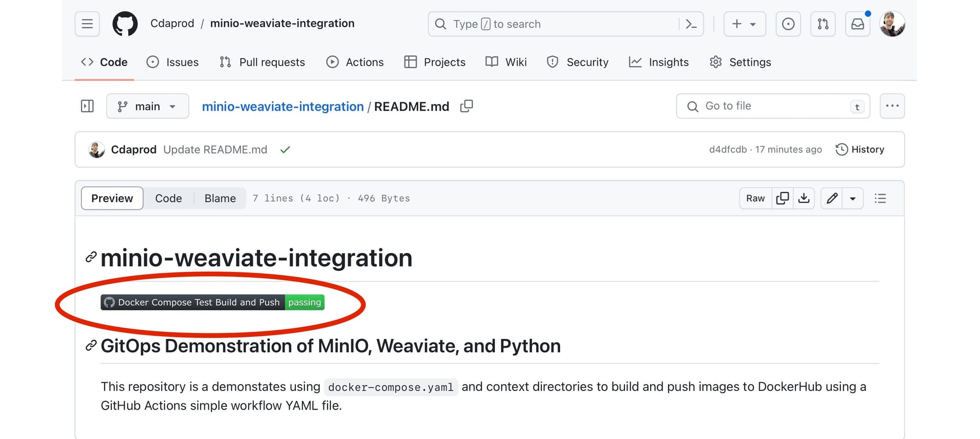Open more edit options caret
The image size is (980, 439).
(853, 199)
